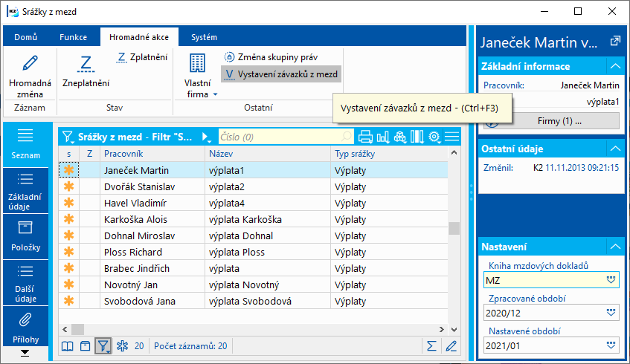630x364 pixels.
Task: Toggle the active filter button in the status bar
Action: pos(103,345)
